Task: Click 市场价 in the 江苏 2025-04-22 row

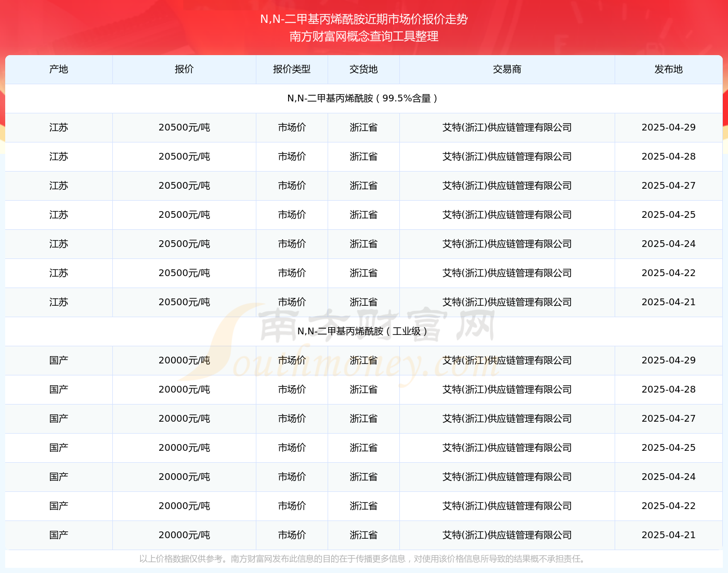Action: 292,273
